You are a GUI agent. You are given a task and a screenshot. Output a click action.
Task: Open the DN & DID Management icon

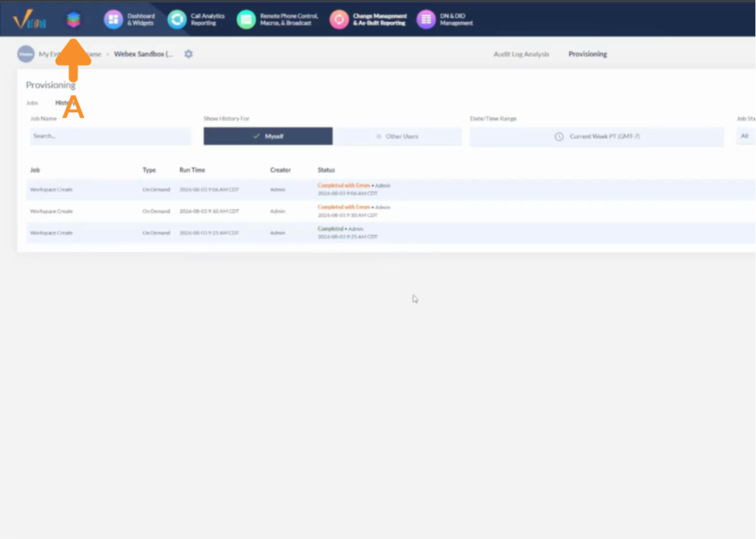click(x=426, y=19)
